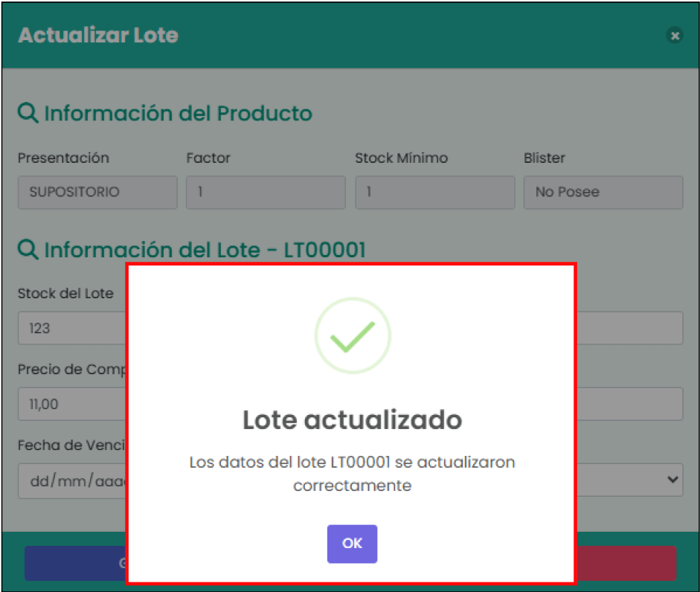Screen dimensions: 700x592
Task: Click the Presentación field showing SUPOSITORIO
Action: [97, 192]
